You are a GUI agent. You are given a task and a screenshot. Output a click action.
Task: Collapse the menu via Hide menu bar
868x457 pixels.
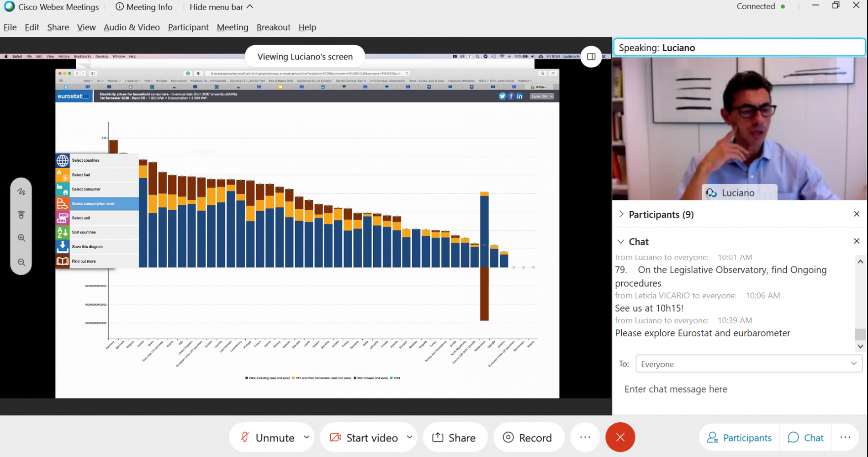222,7
